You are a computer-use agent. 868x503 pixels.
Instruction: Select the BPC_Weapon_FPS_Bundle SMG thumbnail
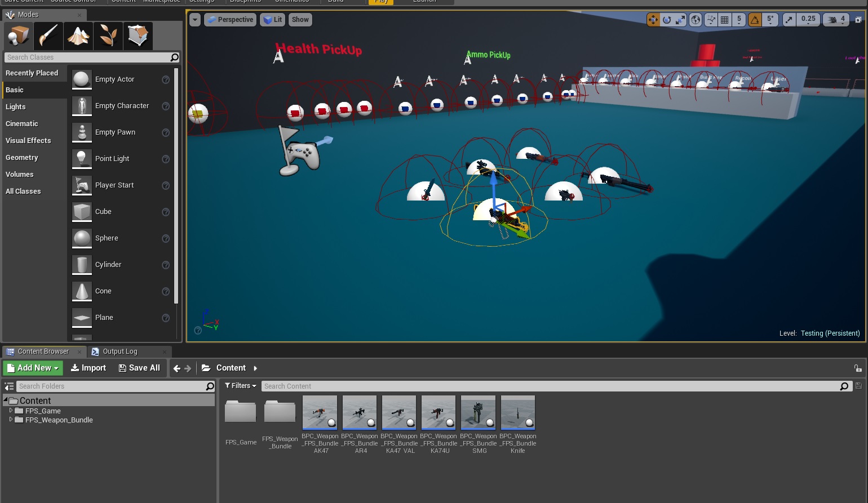(x=478, y=412)
